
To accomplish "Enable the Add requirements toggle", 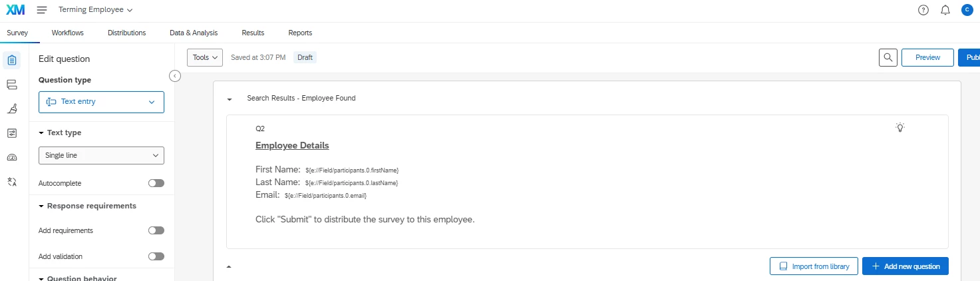I will (x=156, y=230).
